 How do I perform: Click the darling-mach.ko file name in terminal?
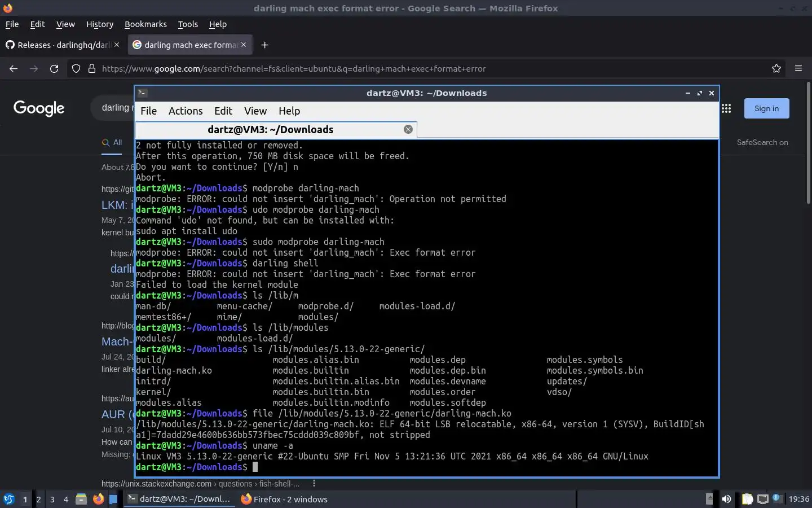(174, 370)
